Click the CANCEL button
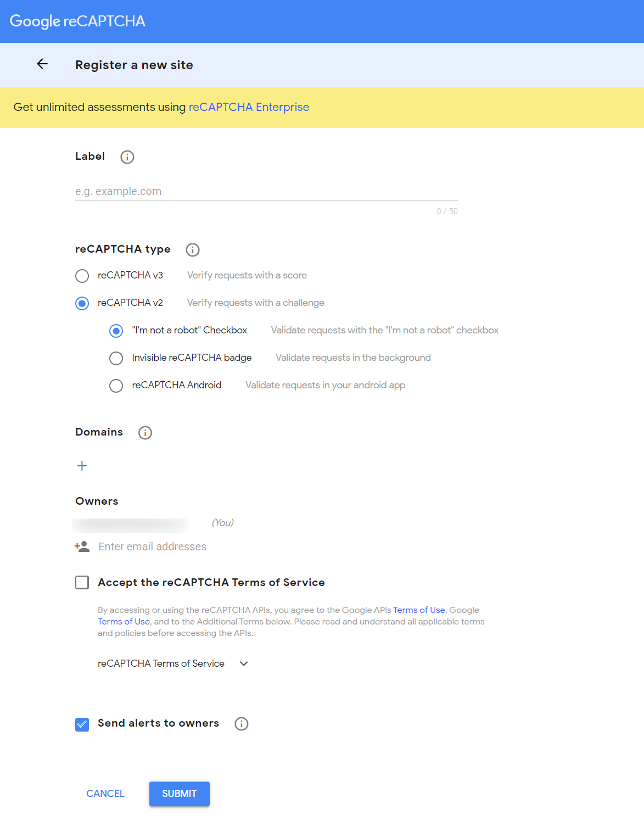The width and height of the screenshot is (644, 831). pos(105,794)
